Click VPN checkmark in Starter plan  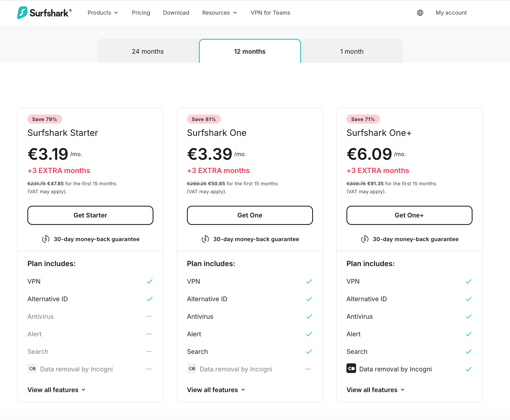(149, 281)
